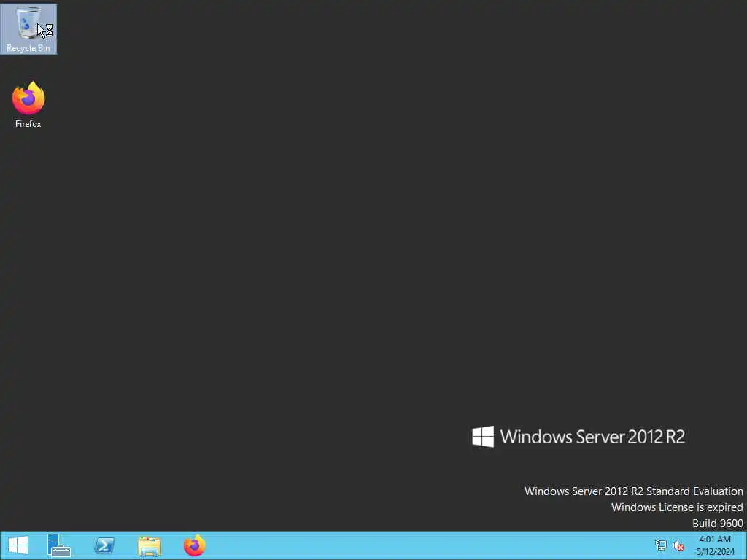Viewport: 747px width, 560px height.
Task: Click the muted volume tray icon
Action: pyautogui.click(x=678, y=545)
